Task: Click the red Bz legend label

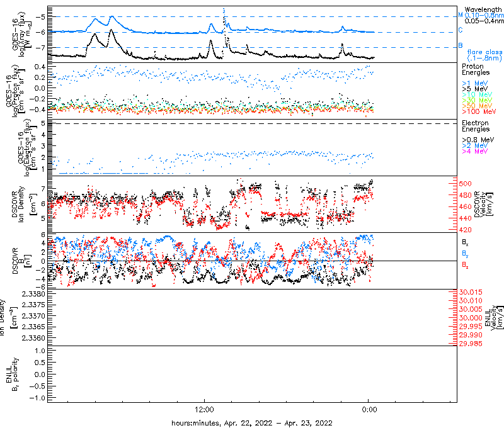Action: tap(465, 265)
